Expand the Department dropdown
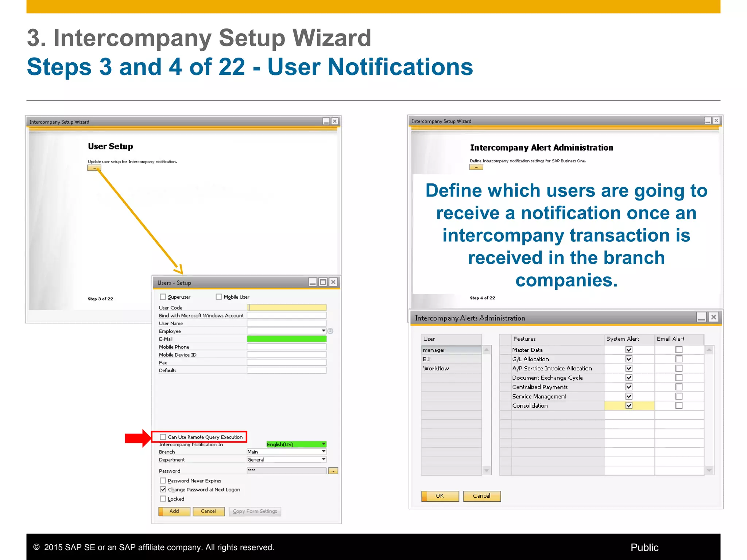This screenshot has width=747, height=560. 323,459
